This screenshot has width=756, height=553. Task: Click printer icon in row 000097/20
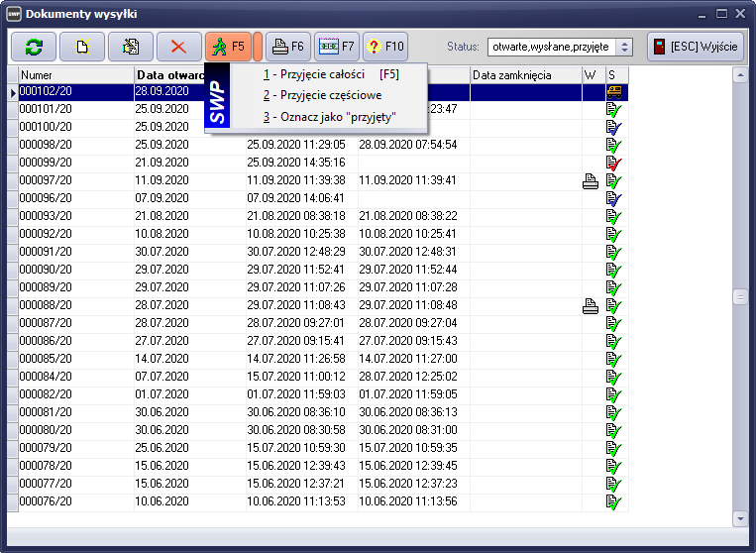pyautogui.click(x=590, y=180)
